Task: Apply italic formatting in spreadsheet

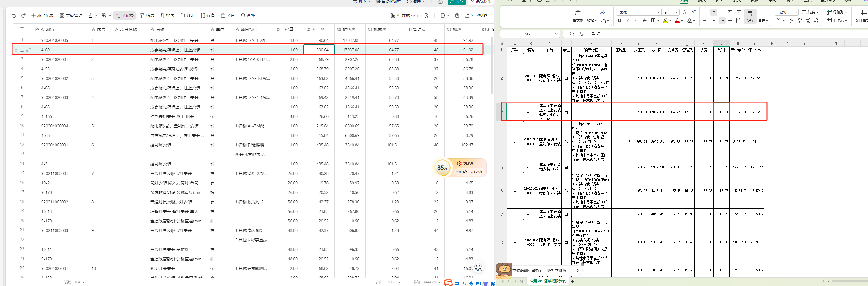Action: [x=628, y=20]
